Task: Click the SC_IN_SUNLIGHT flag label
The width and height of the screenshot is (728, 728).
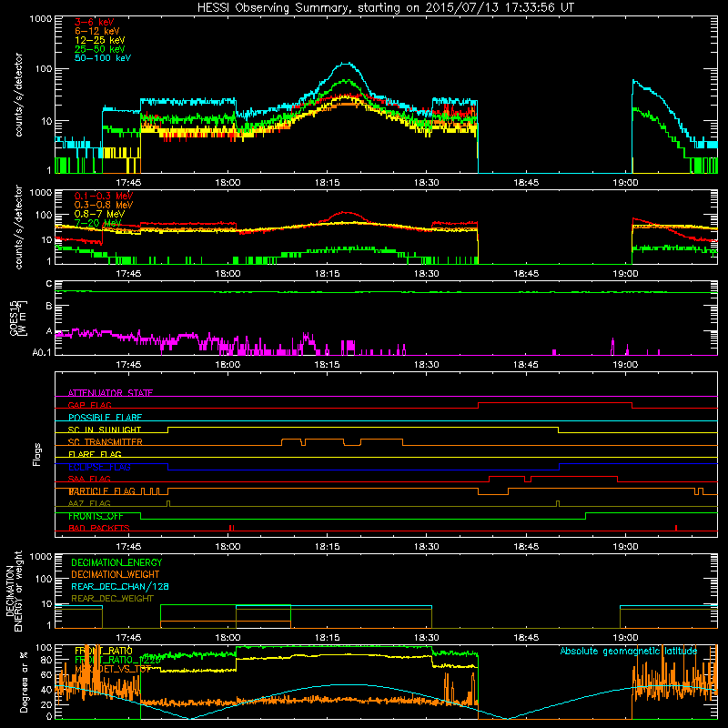Action: [105, 430]
